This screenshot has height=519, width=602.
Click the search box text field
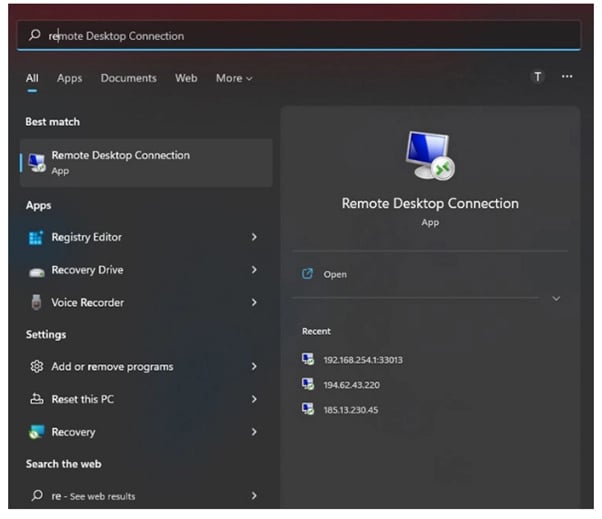click(x=299, y=36)
